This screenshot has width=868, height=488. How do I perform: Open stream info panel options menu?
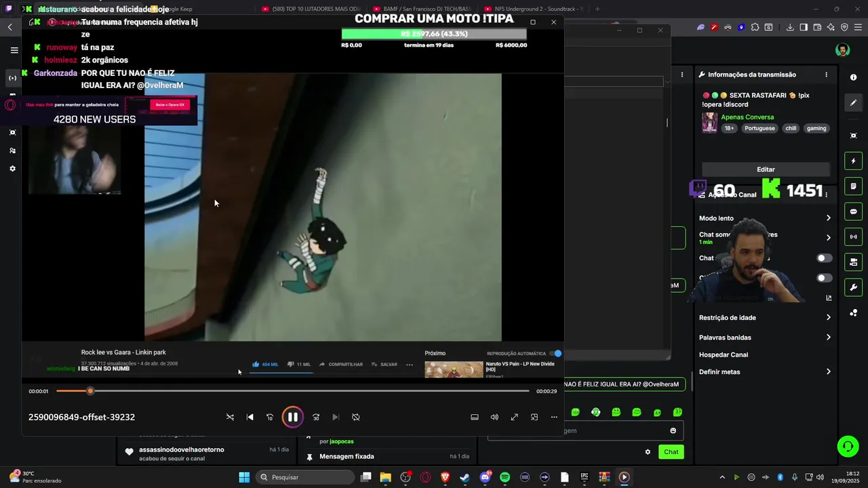click(x=826, y=75)
